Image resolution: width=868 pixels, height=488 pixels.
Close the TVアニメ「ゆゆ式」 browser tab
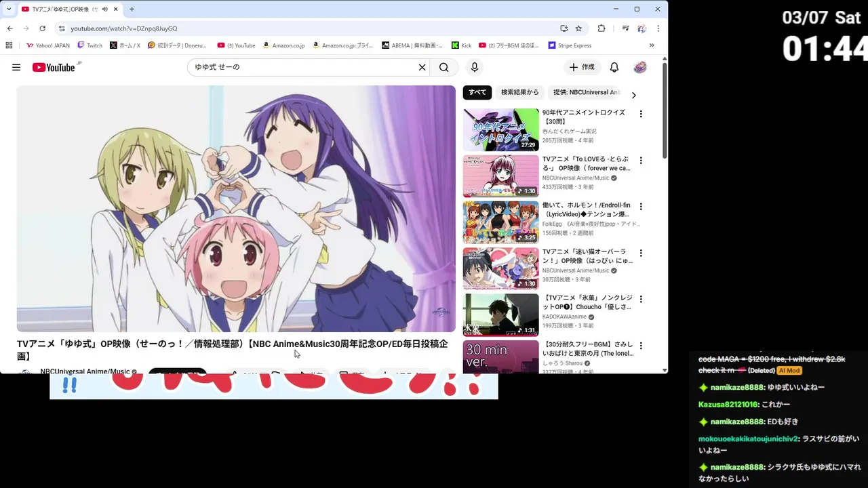pyautogui.click(x=116, y=9)
